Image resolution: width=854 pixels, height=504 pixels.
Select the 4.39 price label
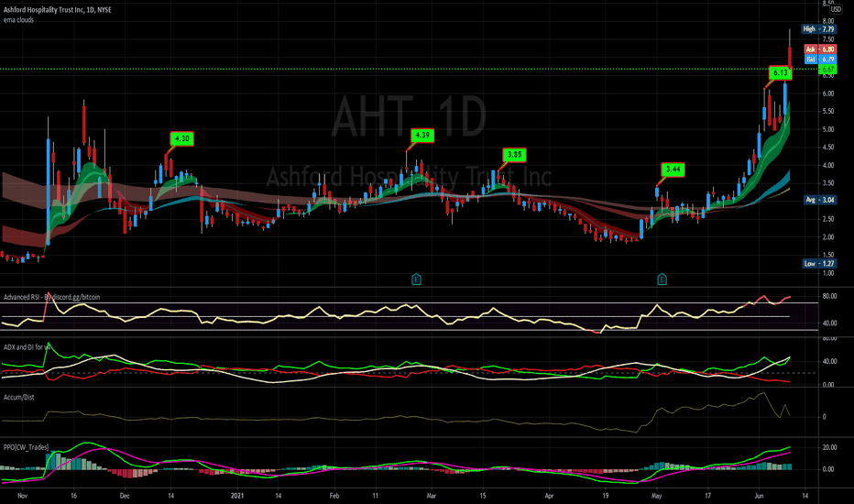pos(422,135)
